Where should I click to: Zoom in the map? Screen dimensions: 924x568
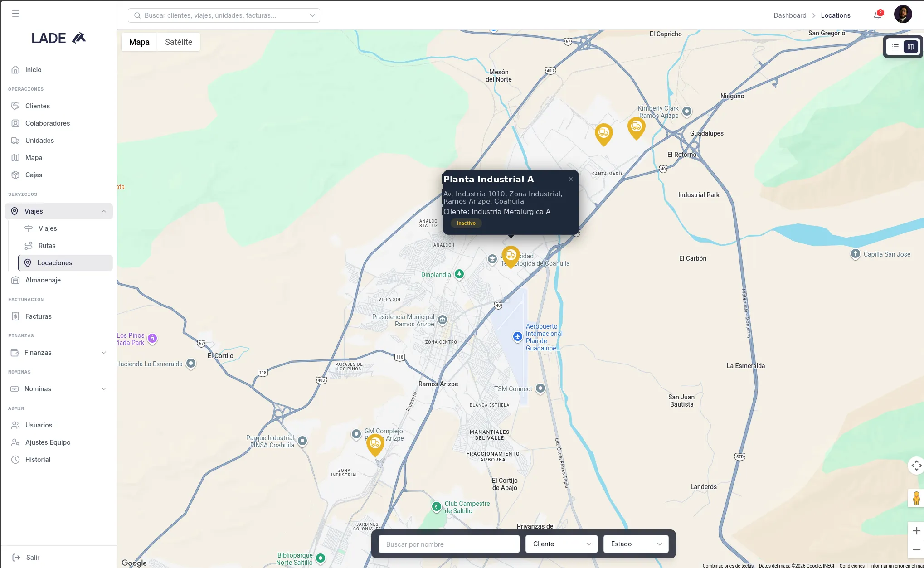(x=916, y=531)
